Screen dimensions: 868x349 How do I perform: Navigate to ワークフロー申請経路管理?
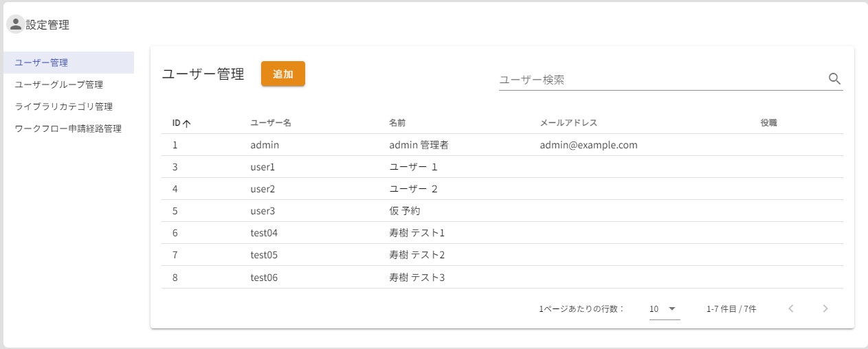pyautogui.click(x=68, y=128)
